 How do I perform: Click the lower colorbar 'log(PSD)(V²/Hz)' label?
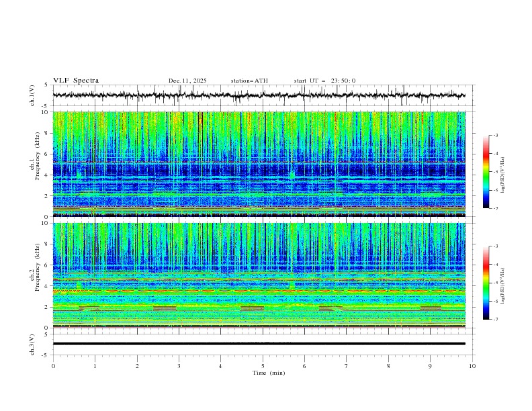click(x=503, y=286)
